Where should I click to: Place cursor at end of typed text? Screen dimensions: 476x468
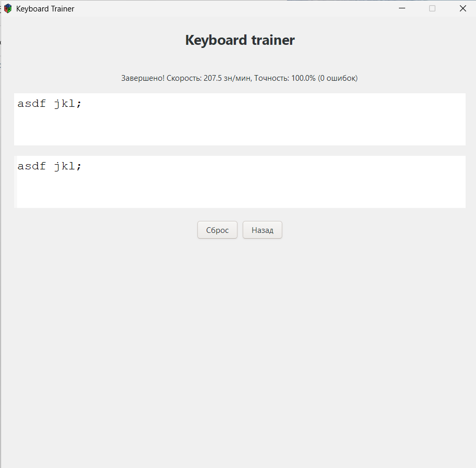pyautogui.click(x=83, y=166)
